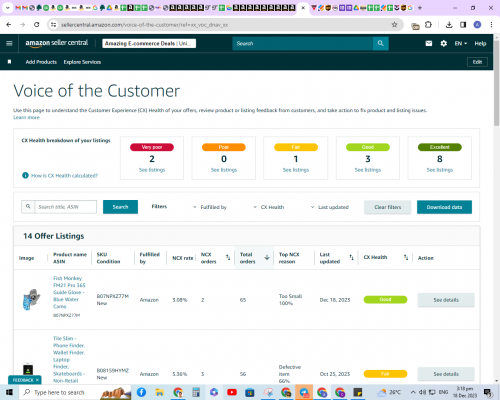Open the browser tab search chevron

pyautogui.click(x=7, y=8)
